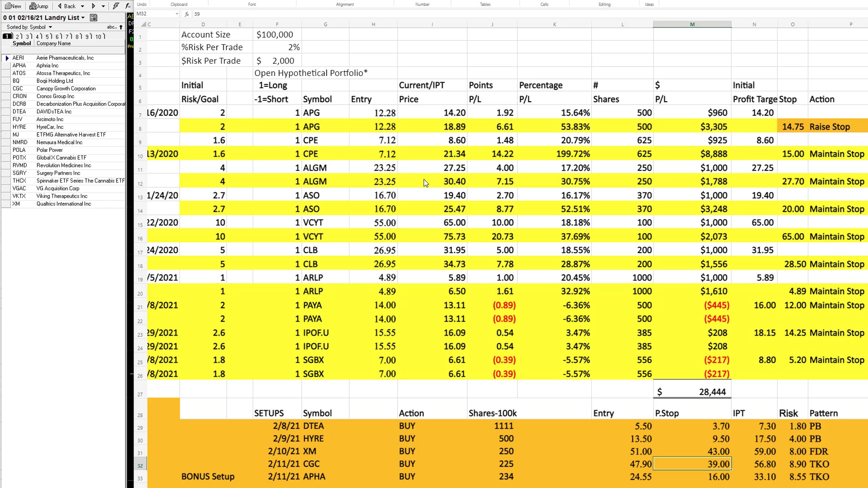Click the BONUS Setup cell
Viewport: 868px width, 488px height.
pos(208,476)
